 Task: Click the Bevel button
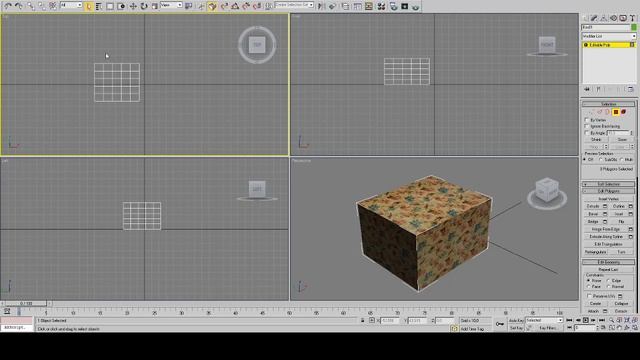point(593,214)
